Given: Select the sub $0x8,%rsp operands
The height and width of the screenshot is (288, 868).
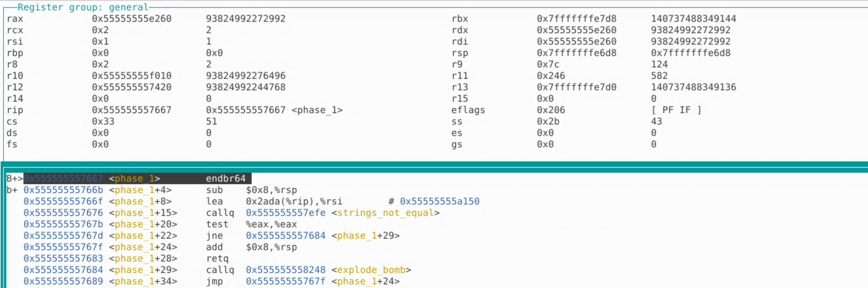Looking at the screenshot, I should coord(271,190).
